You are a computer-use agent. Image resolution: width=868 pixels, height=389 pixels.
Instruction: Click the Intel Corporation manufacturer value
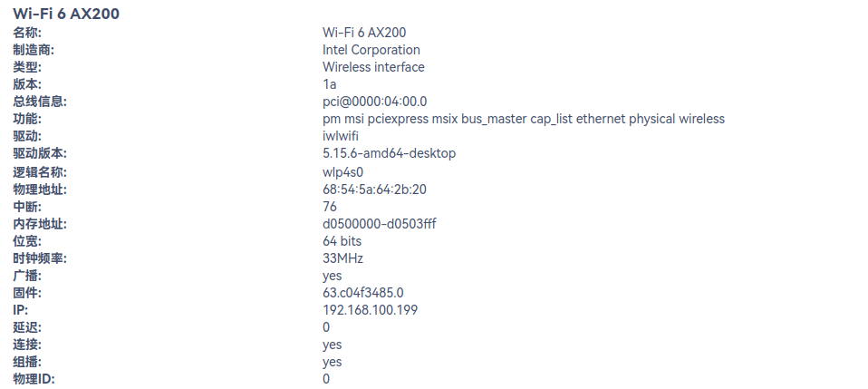click(371, 50)
